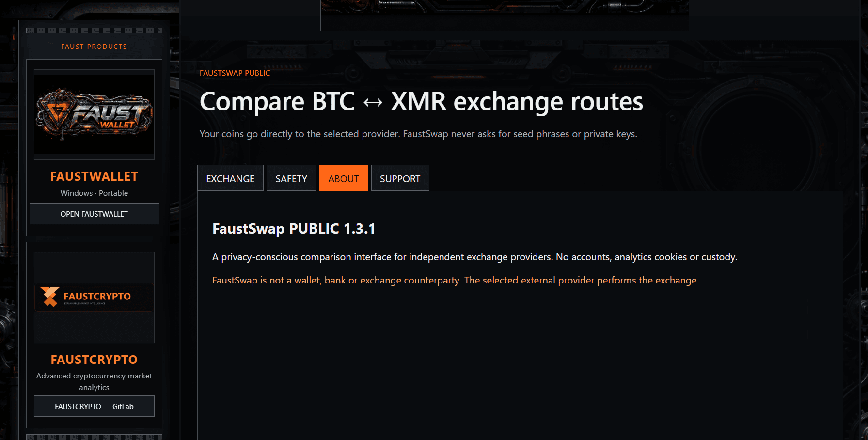Click the 'Advanced cryptocurrency market analytics' description

94,381
